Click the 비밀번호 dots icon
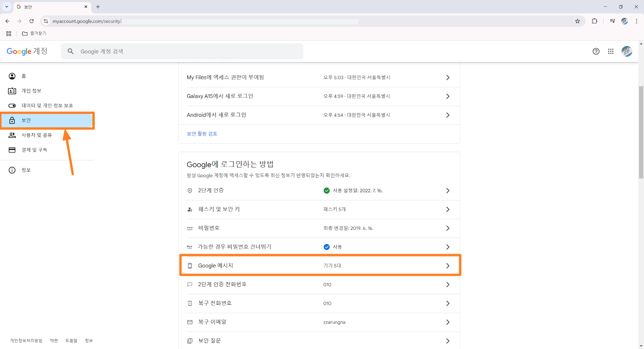This screenshot has width=644, height=349. (x=190, y=228)
